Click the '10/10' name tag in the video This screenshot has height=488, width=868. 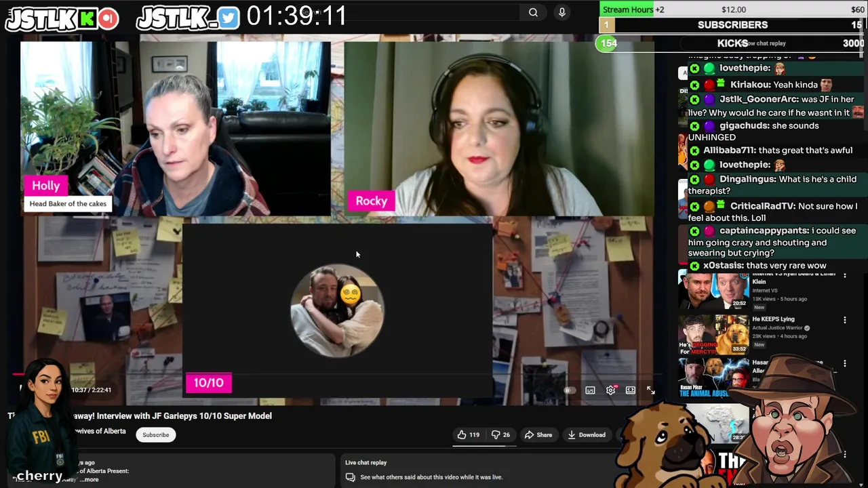pos(209,383)
